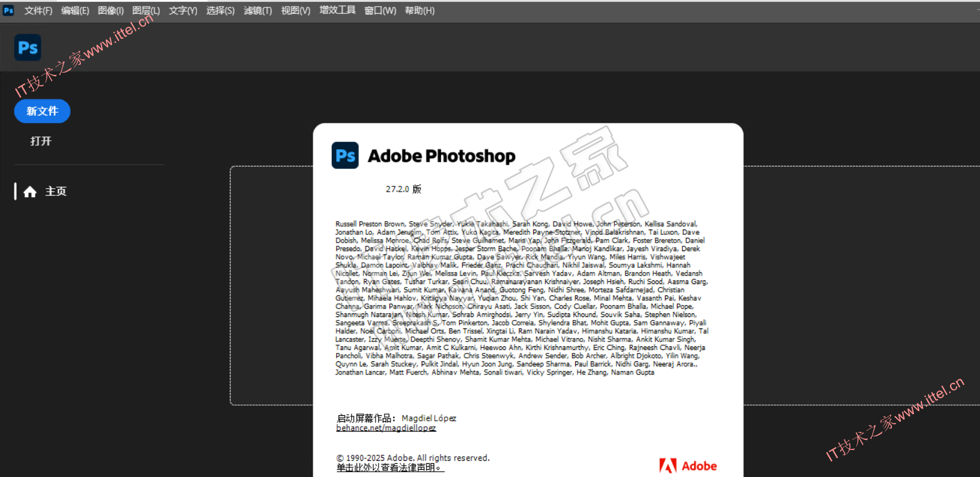The height and width of the screenshot is (477, 980).
Task: Open the 文字(Y) menu
Action: [183, 11]
